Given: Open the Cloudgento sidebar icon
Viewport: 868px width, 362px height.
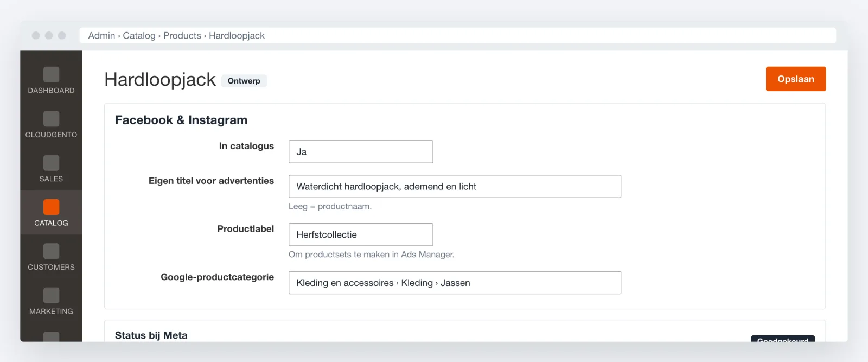Looking at the screenshot, I should pos(51,119).
